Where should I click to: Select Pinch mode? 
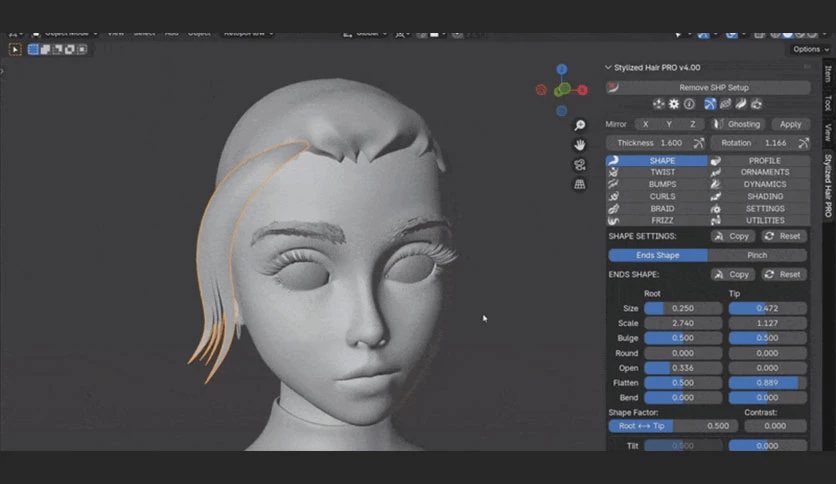[x=757, y=255]
